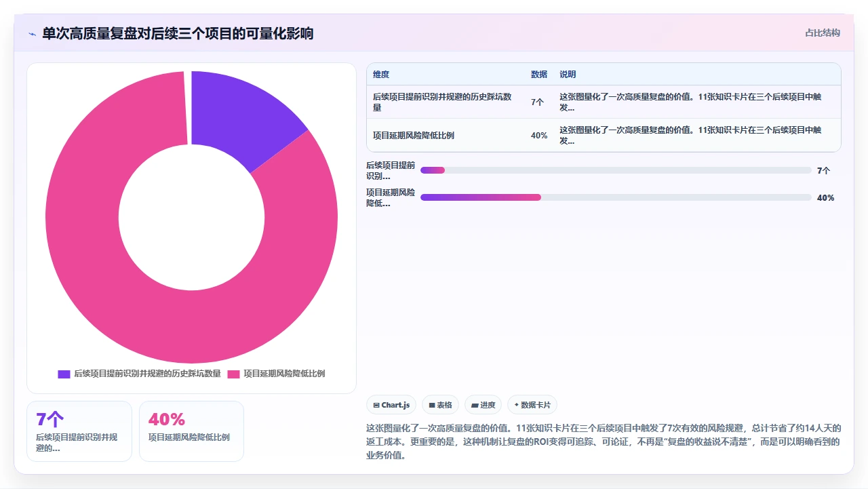
Task: Click the 40% value beside the progress bar
Action: tap(825, 197)
